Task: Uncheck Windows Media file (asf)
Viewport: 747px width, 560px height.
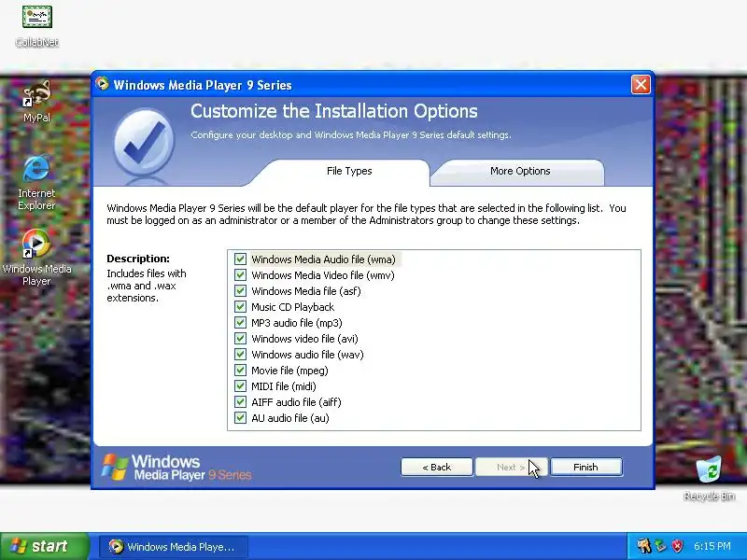Action: click(240, 291)
